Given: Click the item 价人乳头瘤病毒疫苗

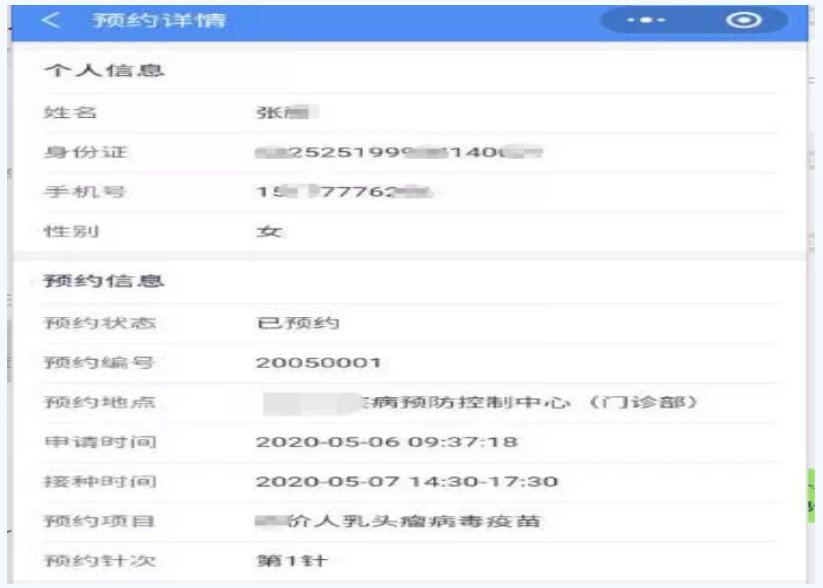Looking at the screenshot, I should click(414, 521).
